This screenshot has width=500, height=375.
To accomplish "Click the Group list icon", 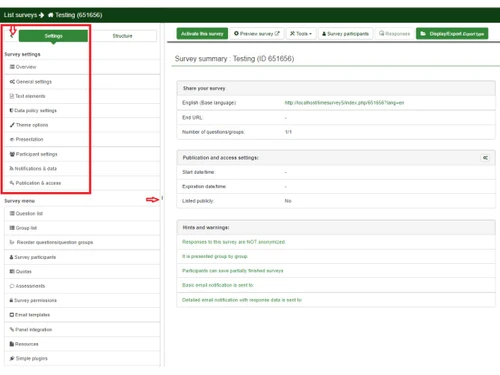I will 12,228.
